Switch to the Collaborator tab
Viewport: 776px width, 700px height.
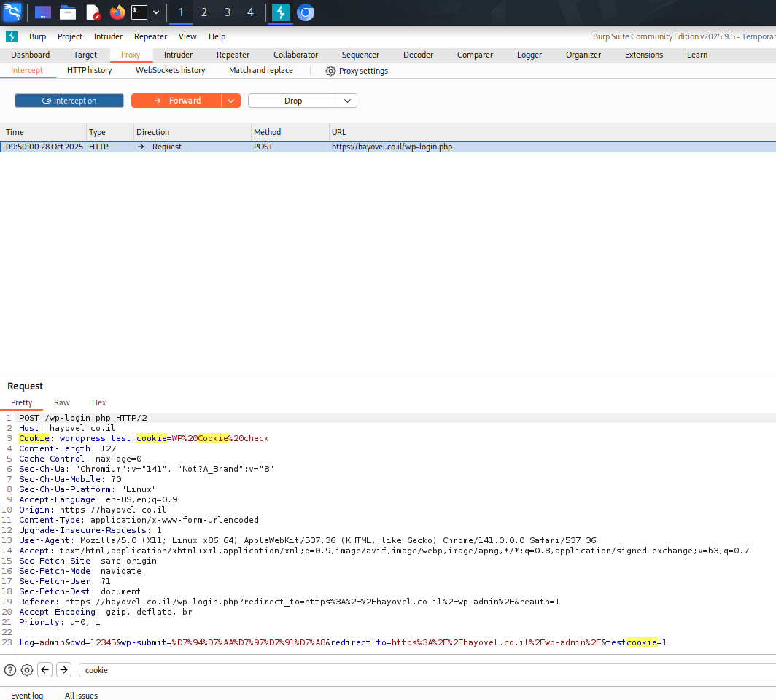click(295, 55)
